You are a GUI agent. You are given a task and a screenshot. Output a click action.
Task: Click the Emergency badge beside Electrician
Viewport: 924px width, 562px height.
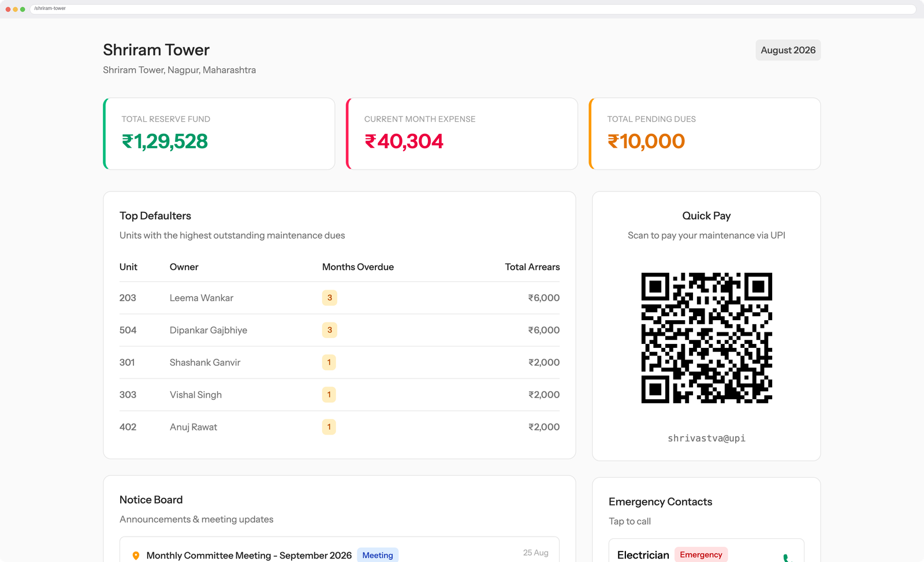[701, 554]
